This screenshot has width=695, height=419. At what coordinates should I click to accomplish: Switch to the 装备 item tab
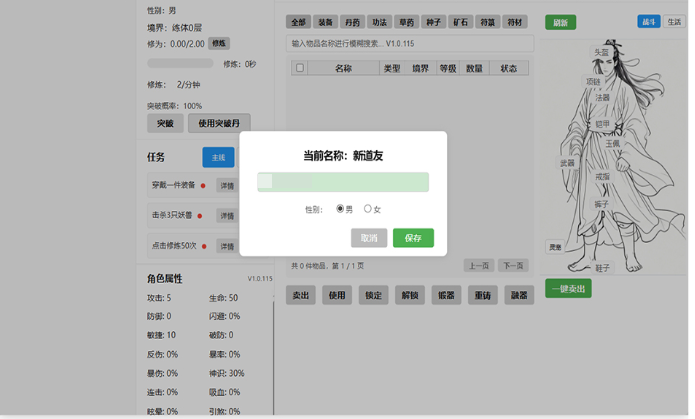click(325, 22)
